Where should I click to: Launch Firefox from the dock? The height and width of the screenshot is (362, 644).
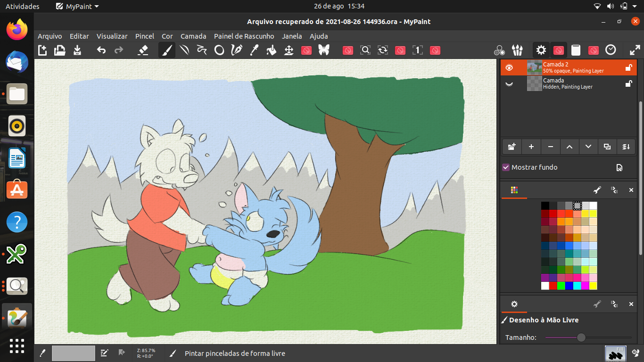pyautogui.click(x=17, y=30)
